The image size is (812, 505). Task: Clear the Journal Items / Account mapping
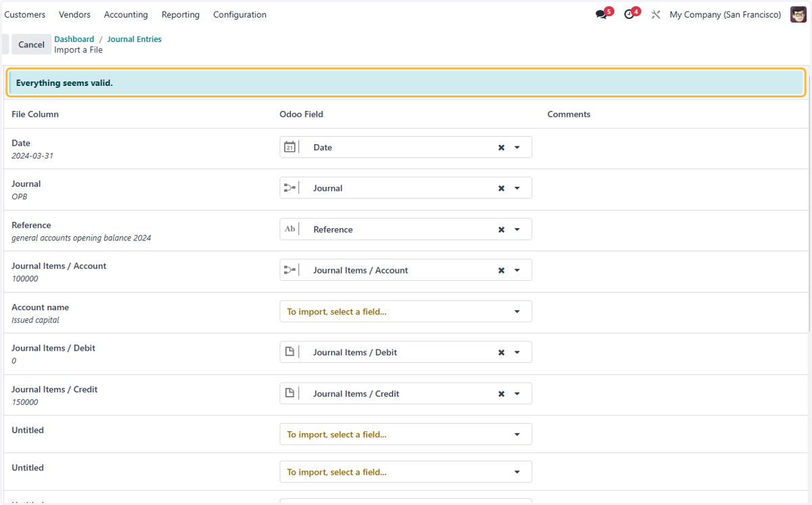click(x=501, y=270)
